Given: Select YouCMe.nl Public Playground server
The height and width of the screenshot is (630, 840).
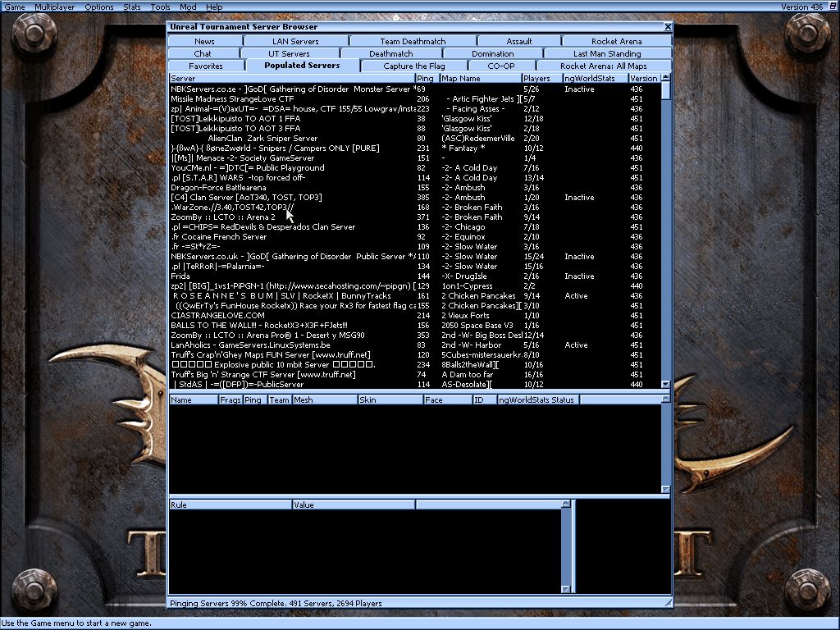Looking at the screenshot, I should click(x=415, y=167).
